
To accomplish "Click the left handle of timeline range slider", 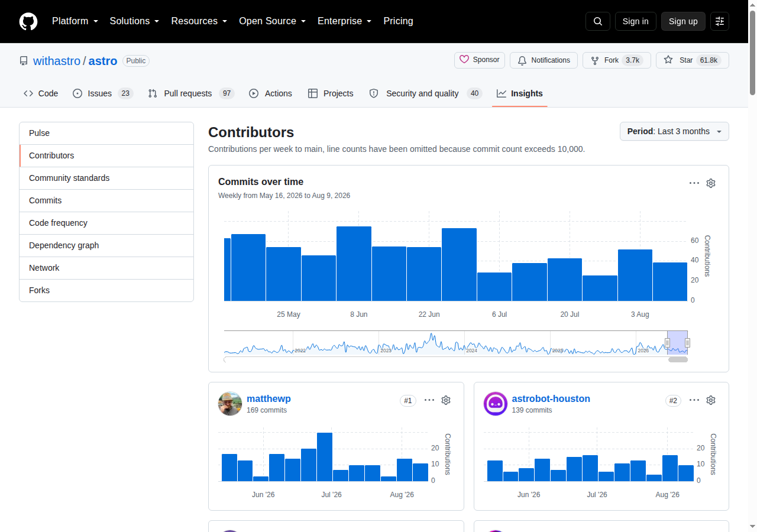I will coord(668,343).
